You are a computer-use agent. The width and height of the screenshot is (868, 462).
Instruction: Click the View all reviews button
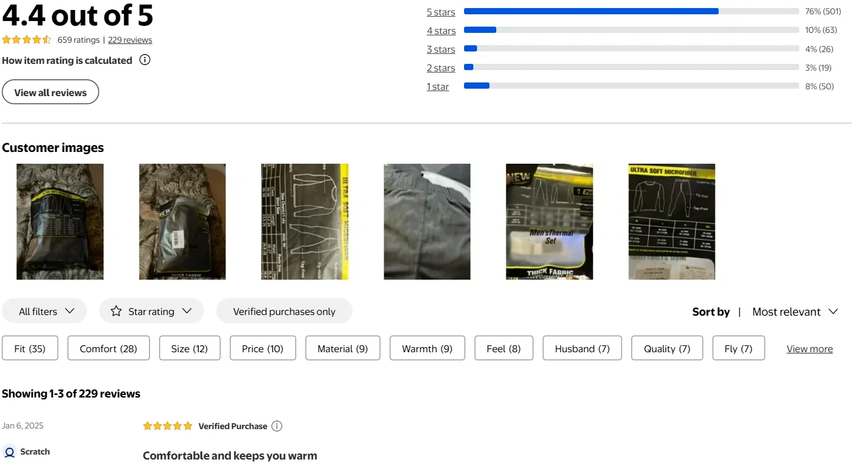click(50, 91)
